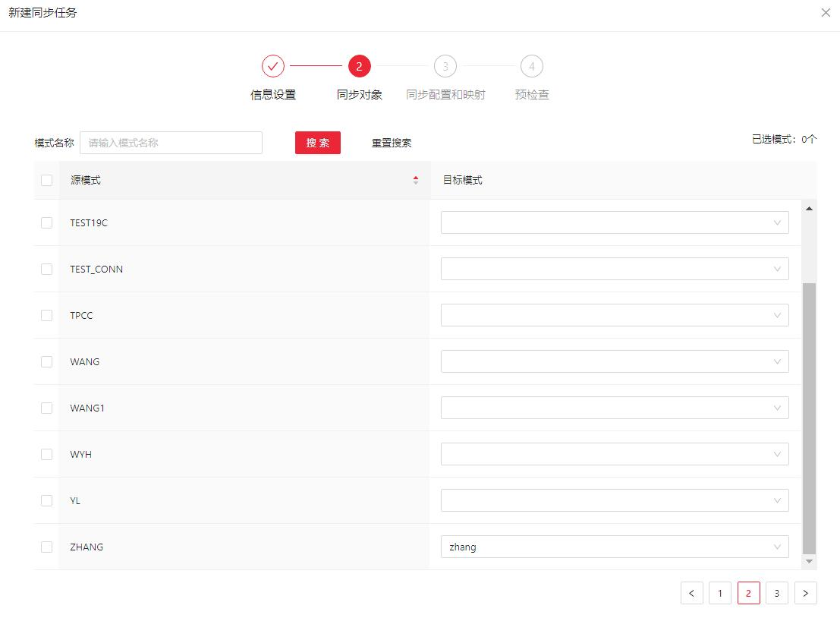This screenshot has width=840, height=618.
Task: Go to page 1
Action: 720,593
